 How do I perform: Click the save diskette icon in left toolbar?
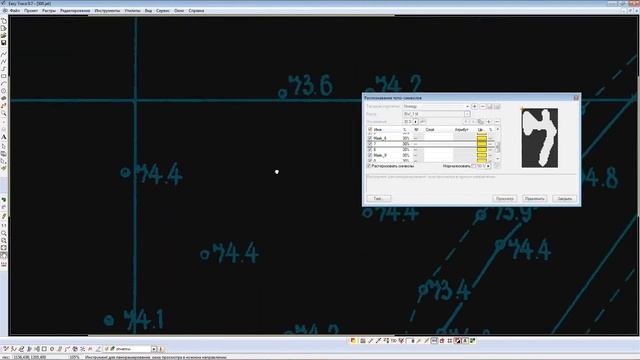point(4,42)
